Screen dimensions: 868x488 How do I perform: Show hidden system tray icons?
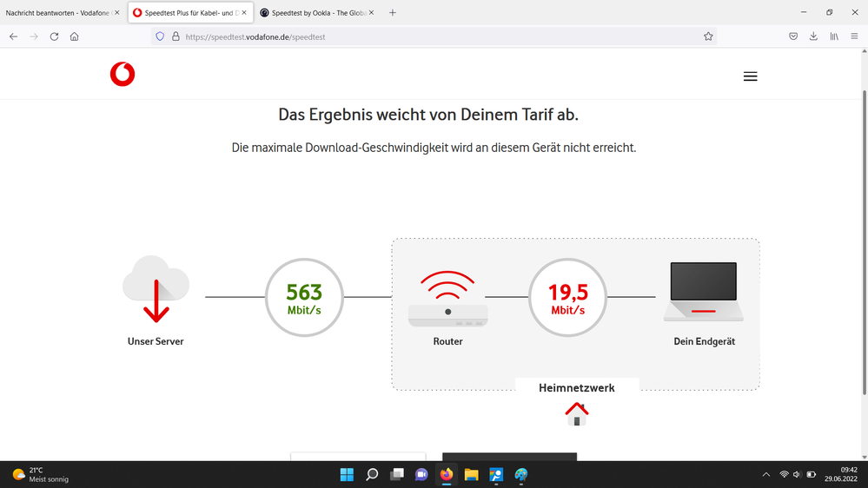766,475
